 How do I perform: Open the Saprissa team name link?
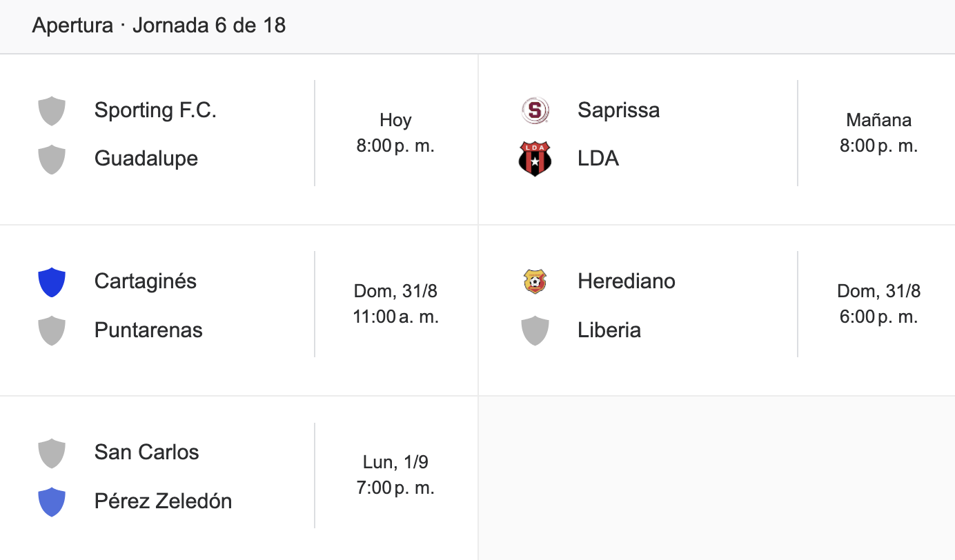click(x=619, y=110)
